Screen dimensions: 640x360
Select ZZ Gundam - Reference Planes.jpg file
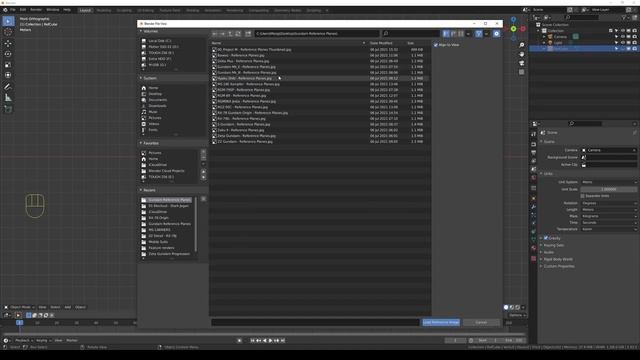tap(244, 142)
